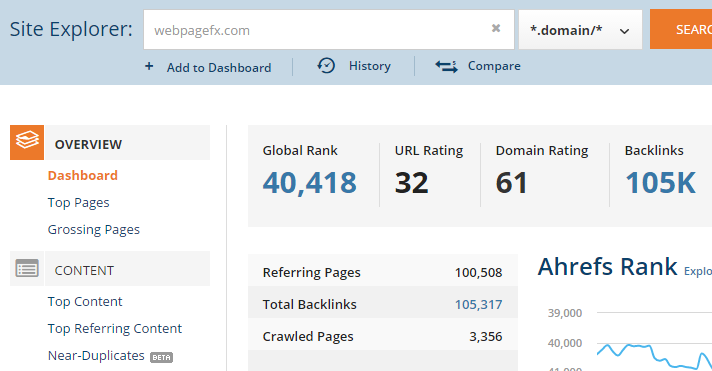Click the Global Rank value 40,418
The image size is (712, 371).
(310, 183)
